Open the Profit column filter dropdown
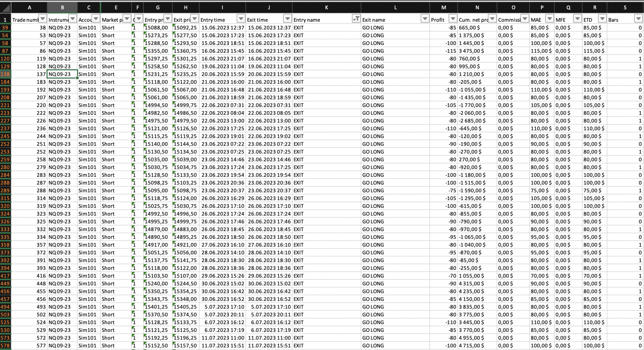This screenshot has height=350, width=644. [x=452, y=19]
